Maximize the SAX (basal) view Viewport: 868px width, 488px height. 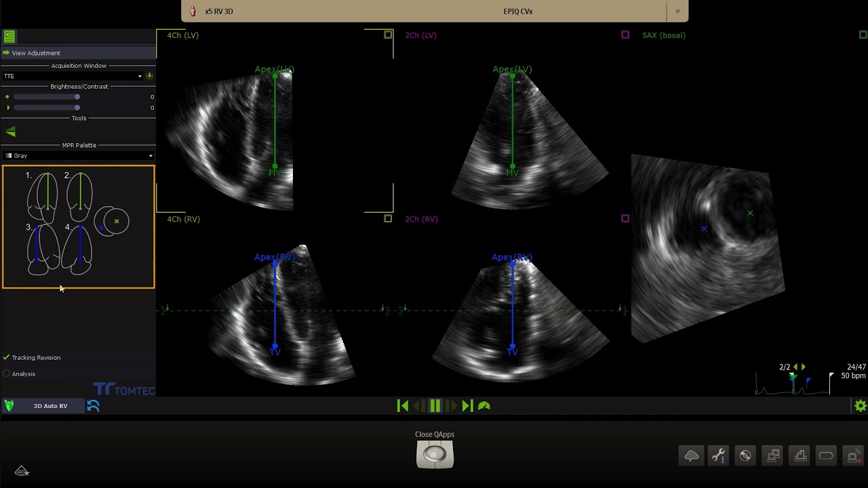(x=863, y=35)
